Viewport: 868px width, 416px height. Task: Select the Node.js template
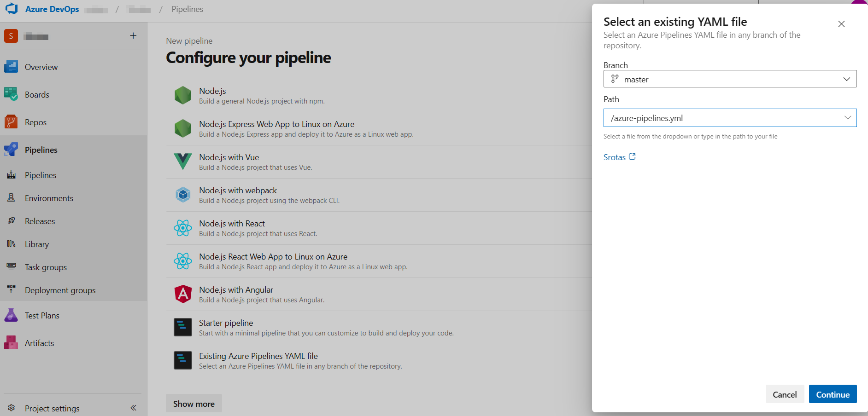click(x=379, y=96)
